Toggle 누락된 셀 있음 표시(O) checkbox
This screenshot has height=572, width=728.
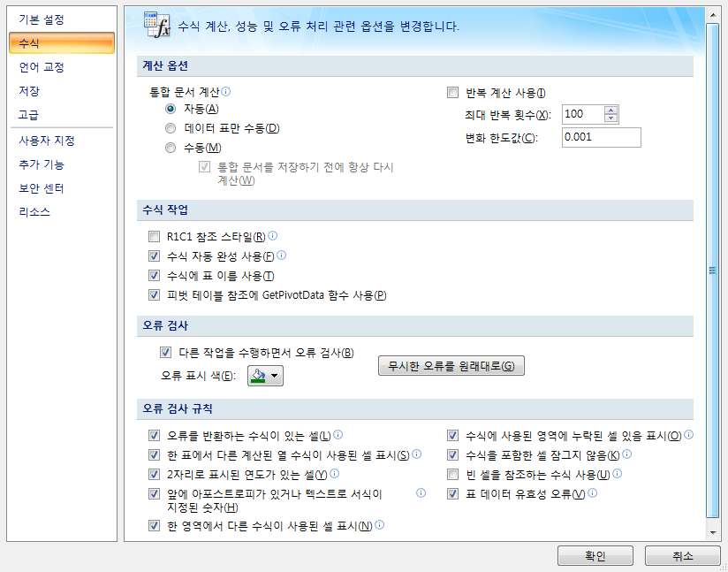(x=452, y=436)
